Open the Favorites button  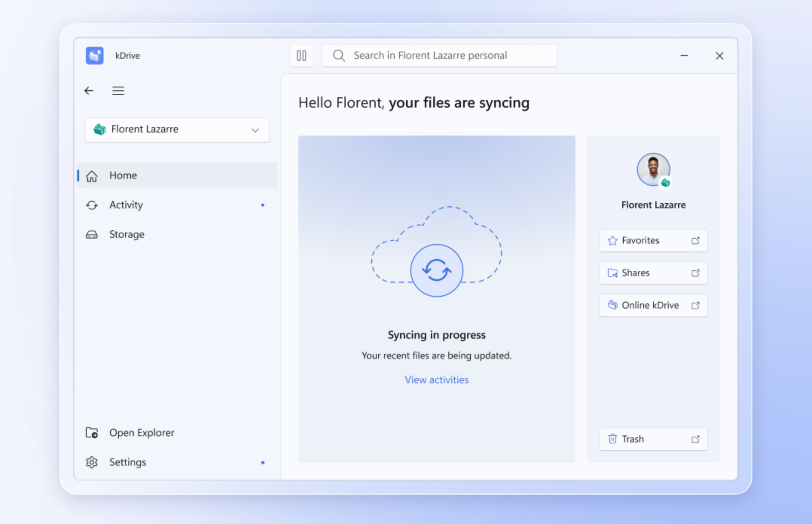[x=653, y=241]
